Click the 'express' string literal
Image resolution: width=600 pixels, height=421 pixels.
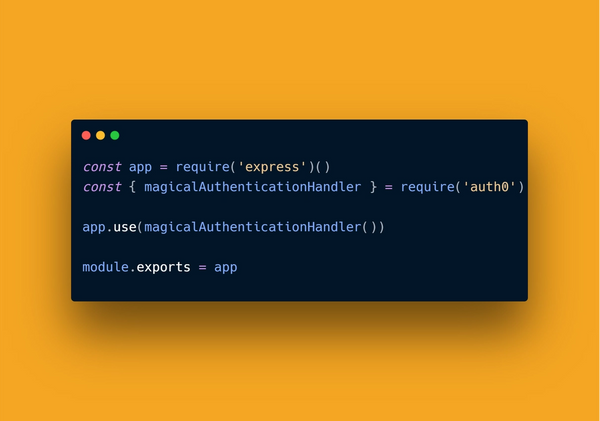tap(272, 167)
